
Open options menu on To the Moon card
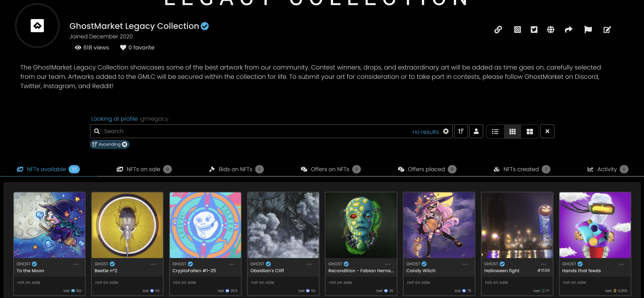[75, 264]
